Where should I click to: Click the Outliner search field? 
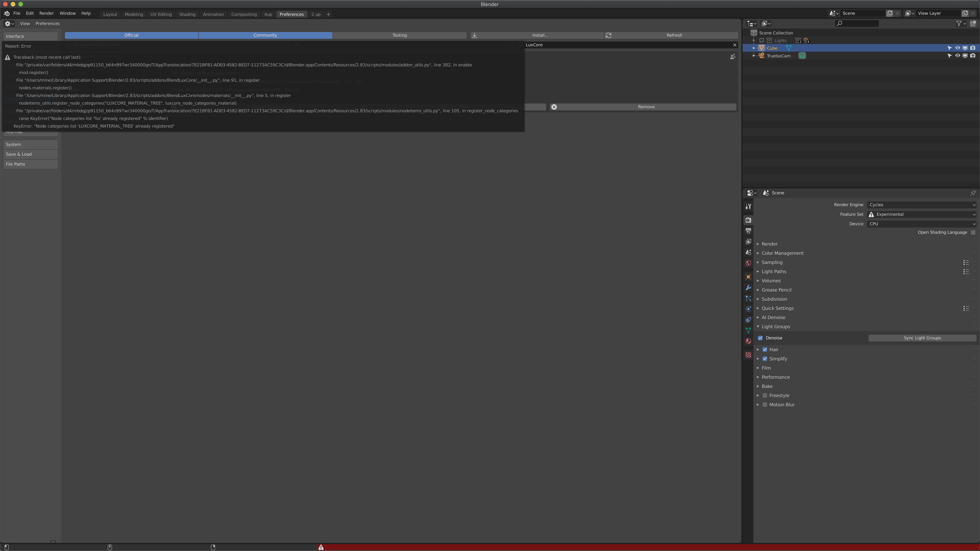click(857, 23)
